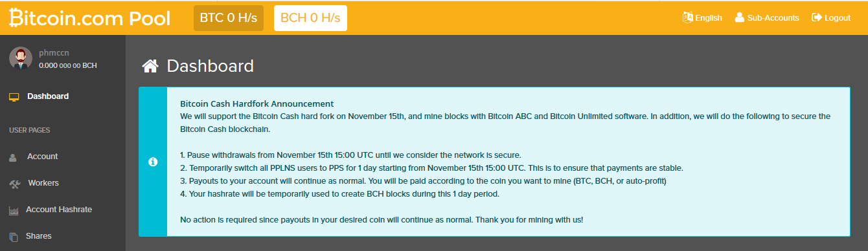Click the Dashboard monitor icon in sidebar
Image resolution: width=868 pixels, height=251 pixels.
click(x=14, y=97)
